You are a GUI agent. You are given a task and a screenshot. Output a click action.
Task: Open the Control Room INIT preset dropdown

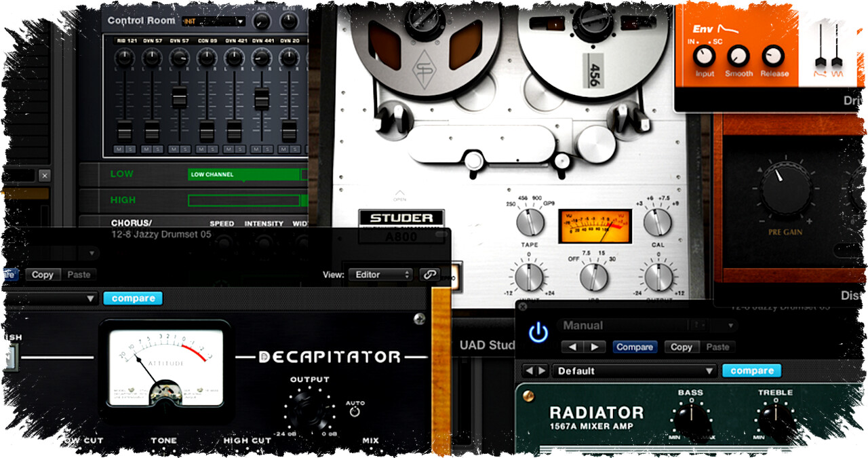tap(214, 21)
